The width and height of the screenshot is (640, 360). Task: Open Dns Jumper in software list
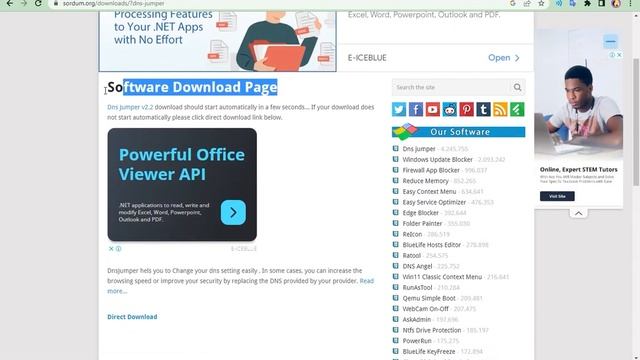click(x=419, y=149)
